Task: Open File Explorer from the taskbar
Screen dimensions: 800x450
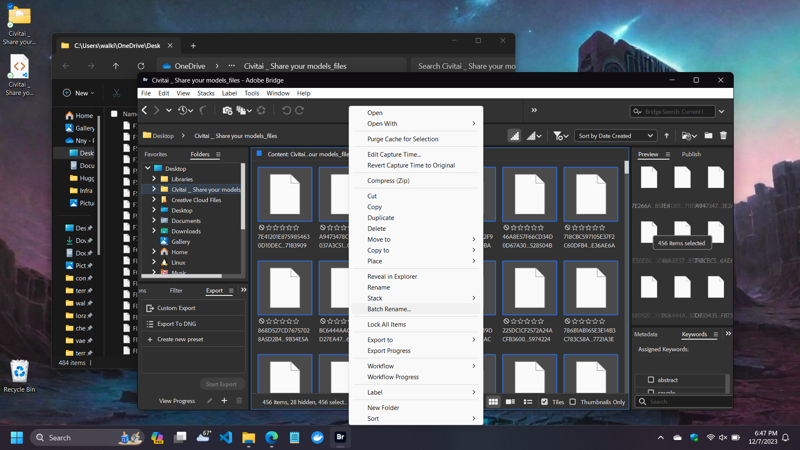Action: 248,437
